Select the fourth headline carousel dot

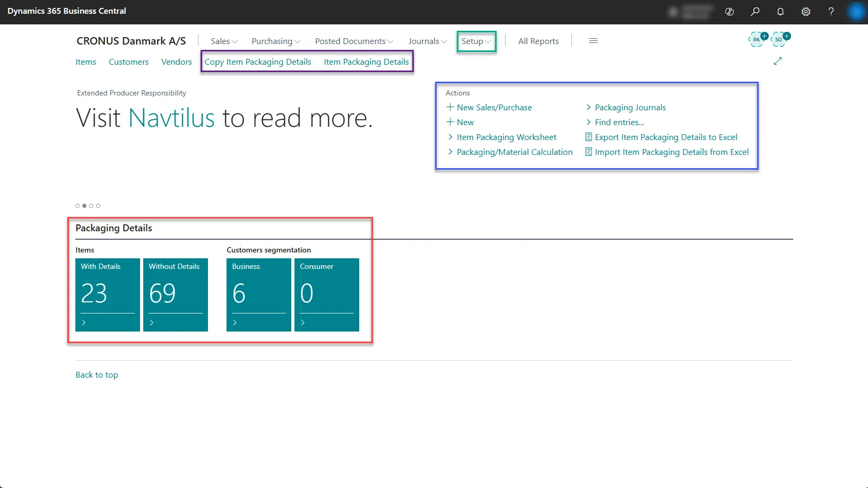pos(98,206)
